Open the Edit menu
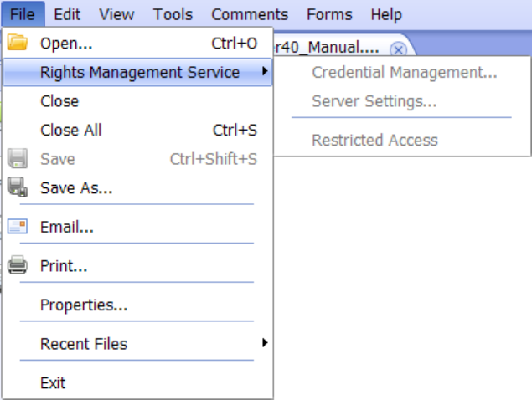The height and width of the screenshot is (400, 532). coord(67,14)
